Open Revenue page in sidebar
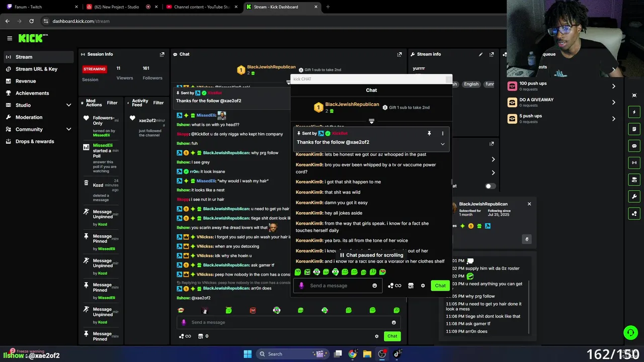This screenshot has height=362, width=644. point(39,81)
